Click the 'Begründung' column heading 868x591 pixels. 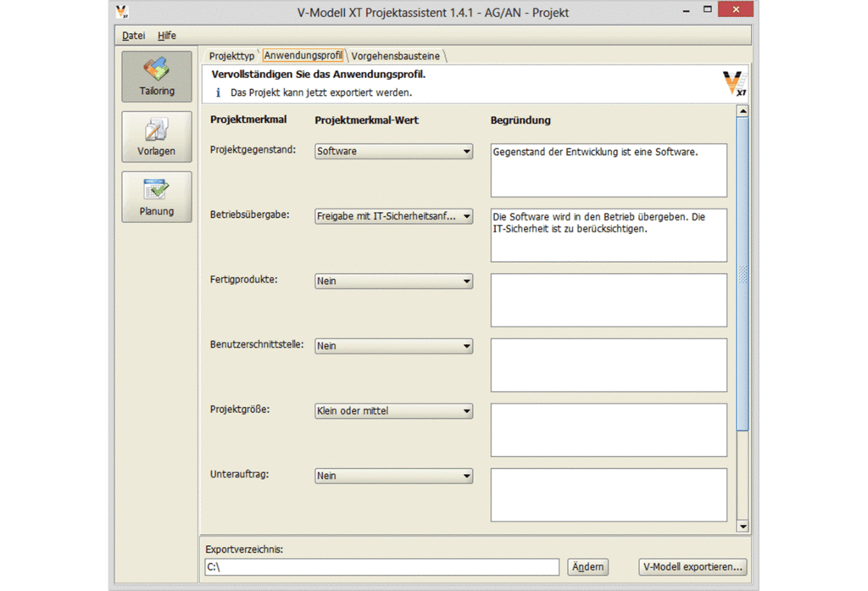(520, 120)
